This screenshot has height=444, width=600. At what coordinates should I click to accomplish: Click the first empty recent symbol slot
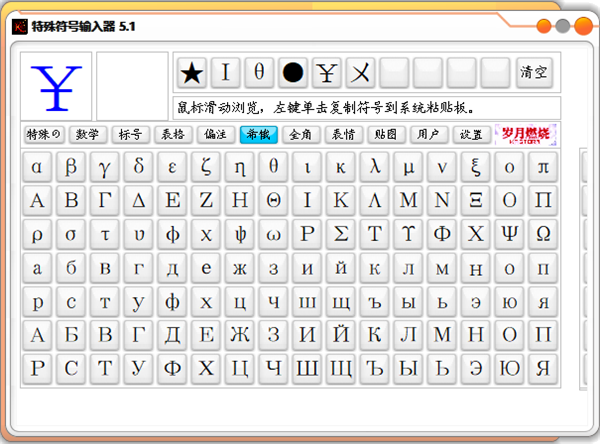[x=395, y=72]
